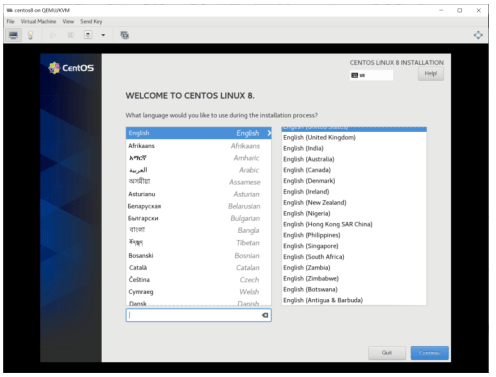Open the Send Key menu
Viewport: 496px width, 377px height.
[91, 21]
